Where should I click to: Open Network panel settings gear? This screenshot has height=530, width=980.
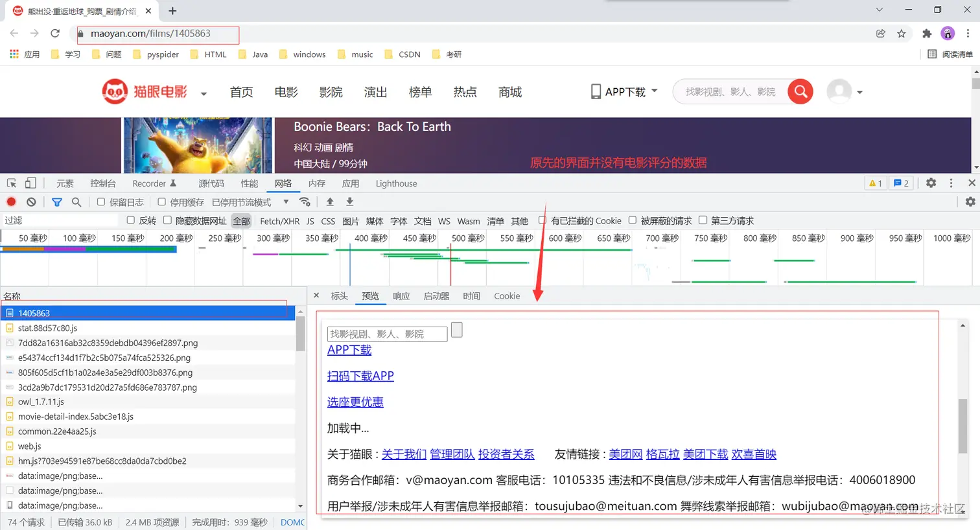pyautogui.click(x=970, y=202)
